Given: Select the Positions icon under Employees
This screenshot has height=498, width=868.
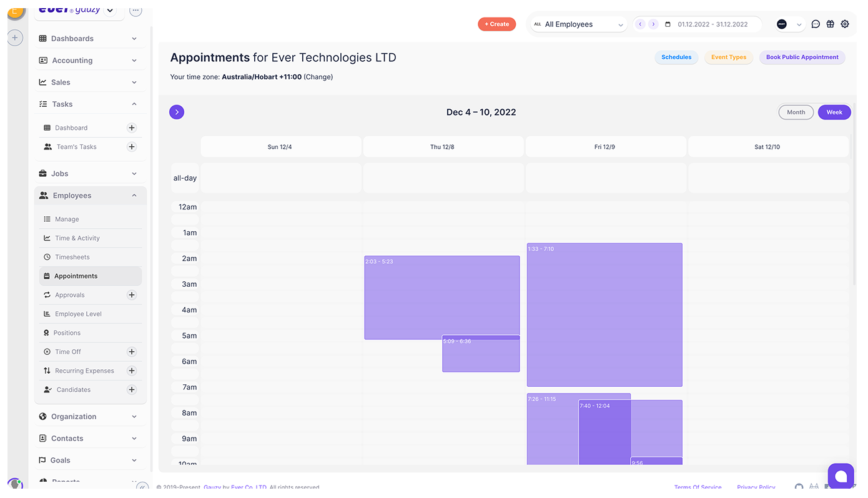Looking at the screenshot, I should tap(47, 332).
